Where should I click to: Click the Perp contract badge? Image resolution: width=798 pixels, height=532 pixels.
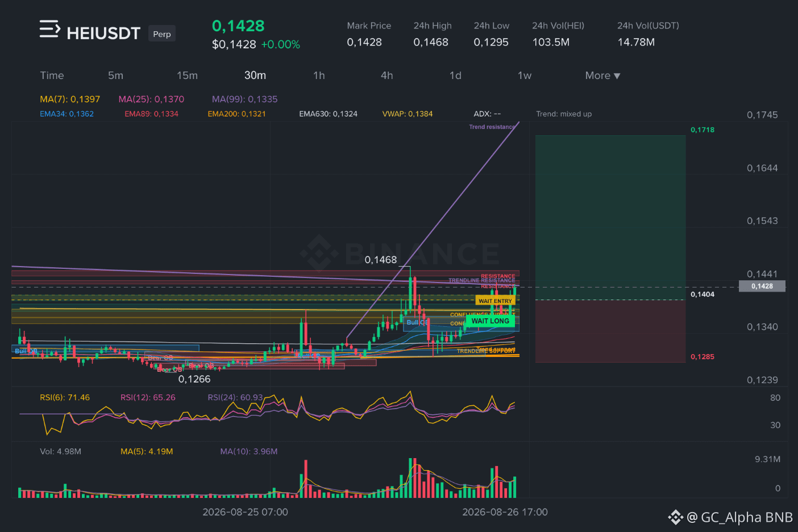pos(162,34)
